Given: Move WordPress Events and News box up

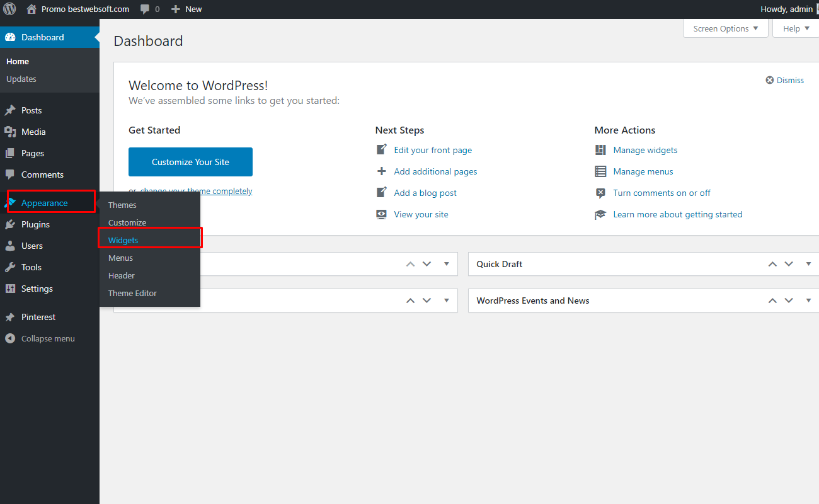Looking at the screenshot, I should [772, 301].
